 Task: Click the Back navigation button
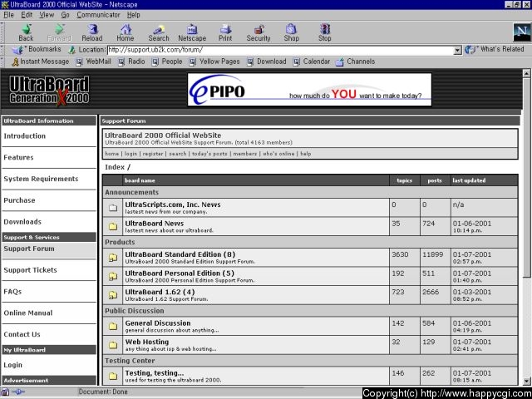tap(26, 33)
